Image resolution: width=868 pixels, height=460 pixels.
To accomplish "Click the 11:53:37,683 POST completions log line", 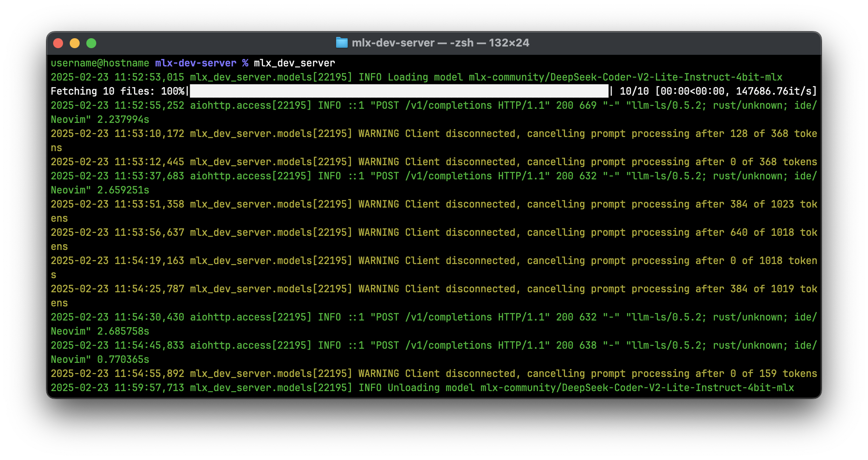I will click(434, 176).
